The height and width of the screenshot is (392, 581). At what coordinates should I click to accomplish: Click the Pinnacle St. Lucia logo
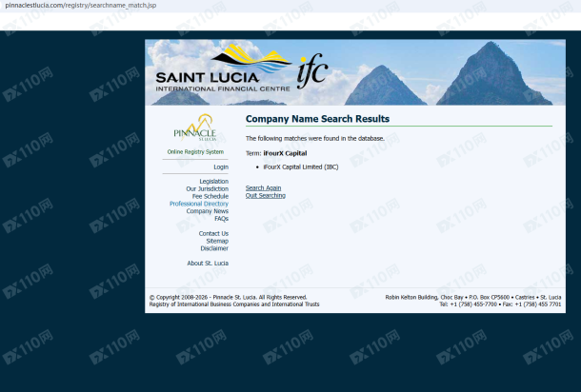[195, 127]
